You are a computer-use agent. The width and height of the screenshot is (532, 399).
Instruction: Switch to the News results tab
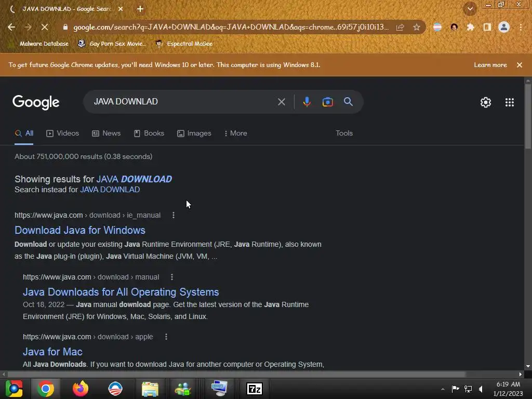[x=106, y=134]
